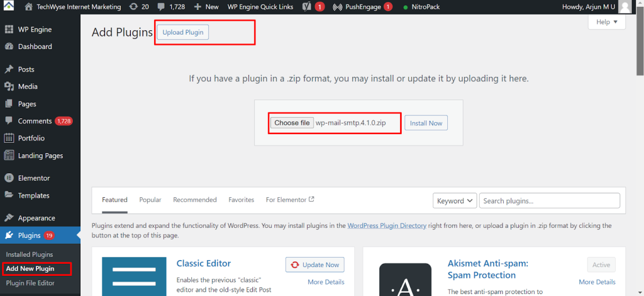Switch to the Recommended plugins tab
644x296 pixels.
coord(194,200)
